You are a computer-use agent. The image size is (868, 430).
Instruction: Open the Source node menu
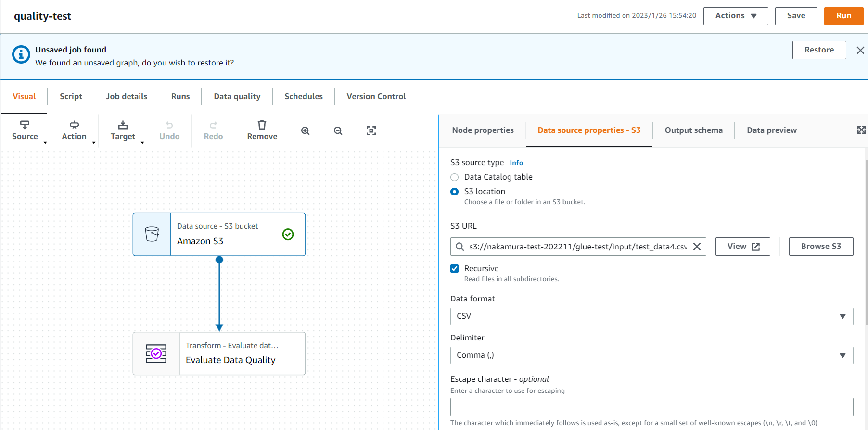click(25, 130)
